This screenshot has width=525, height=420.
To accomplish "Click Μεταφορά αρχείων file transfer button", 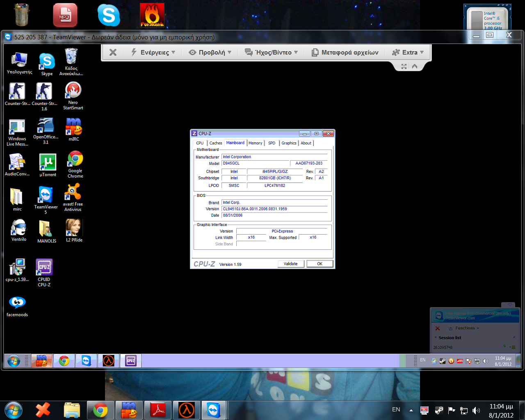I will (345, 52).
